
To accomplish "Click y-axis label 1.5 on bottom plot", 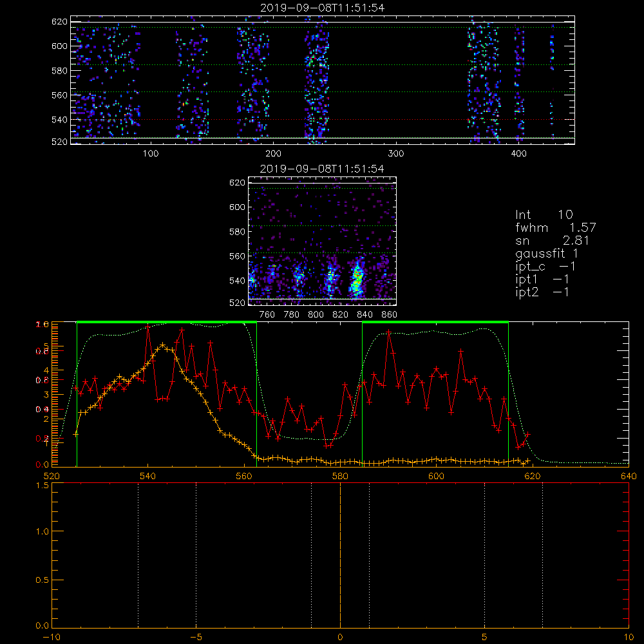I will pos(43,486).
